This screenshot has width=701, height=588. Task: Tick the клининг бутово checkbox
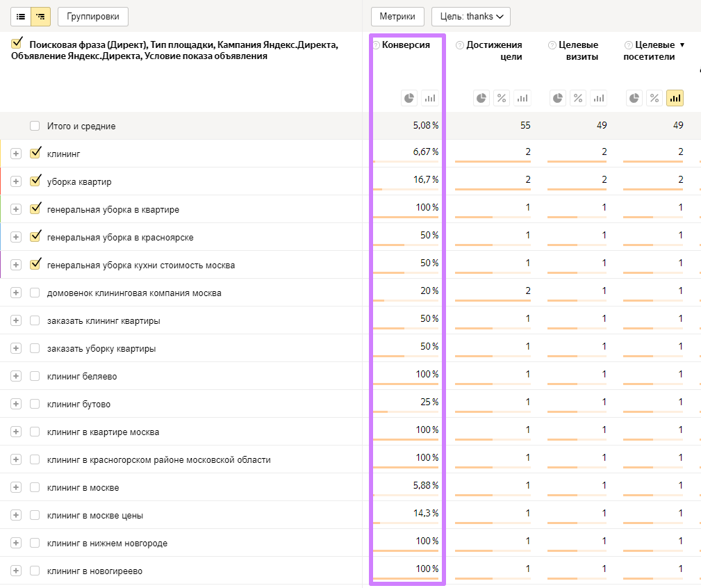point(35,404)
